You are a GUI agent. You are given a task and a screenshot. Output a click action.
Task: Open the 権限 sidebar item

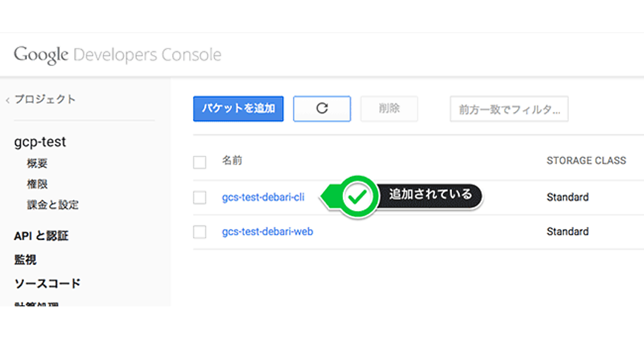[37, 184]
